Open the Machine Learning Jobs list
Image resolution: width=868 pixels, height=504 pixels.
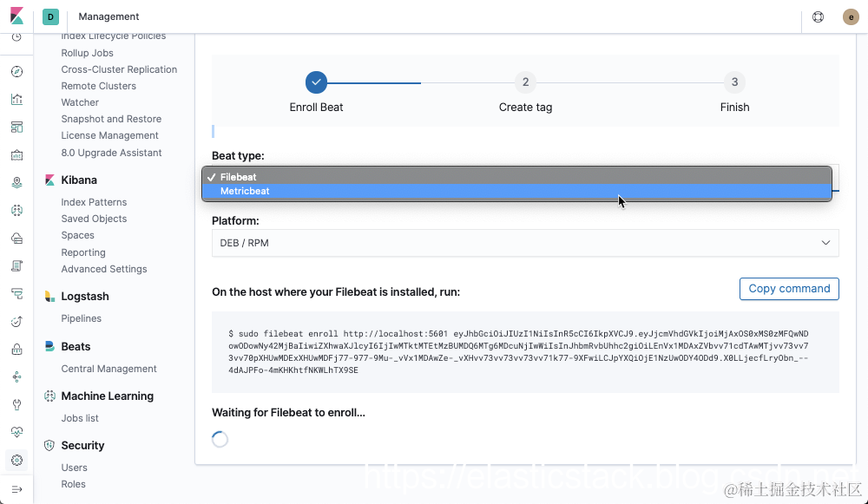[80, 418]
